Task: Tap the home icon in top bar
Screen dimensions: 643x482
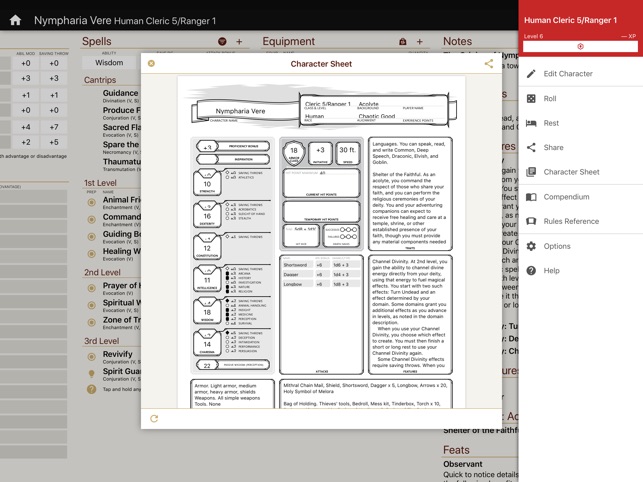Action: coord(15,20)
